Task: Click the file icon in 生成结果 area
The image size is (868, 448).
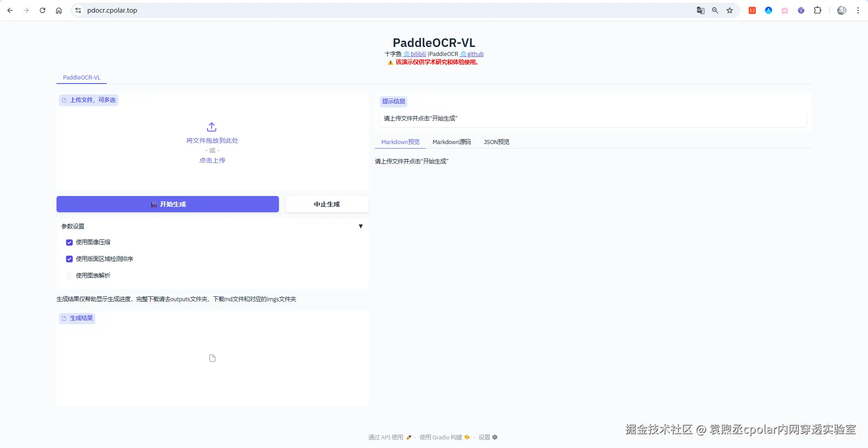Action: pyautogui.click(x=212, y=358)
